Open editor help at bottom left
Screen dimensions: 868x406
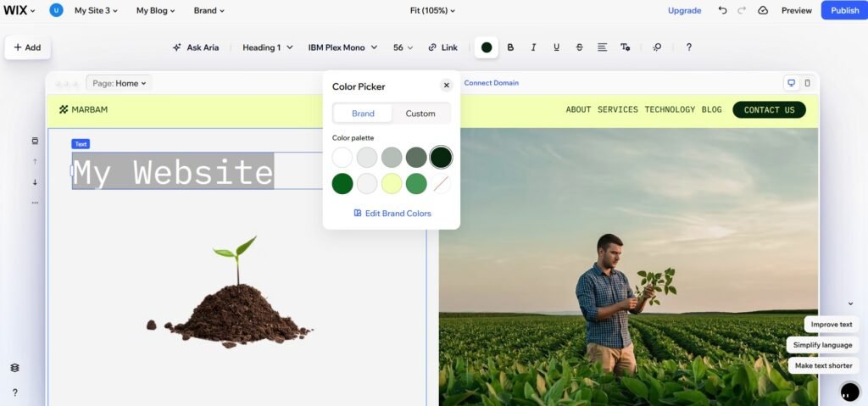tap(15, 392)
